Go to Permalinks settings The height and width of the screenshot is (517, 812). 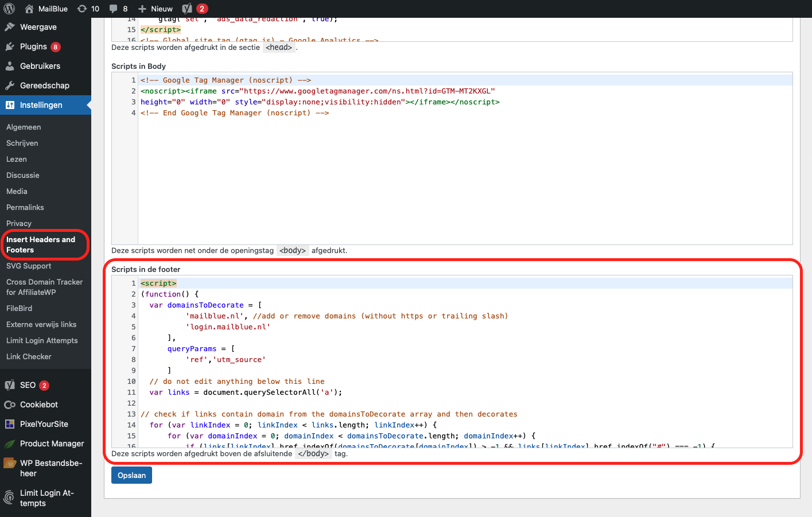click(x=25, y=207)
